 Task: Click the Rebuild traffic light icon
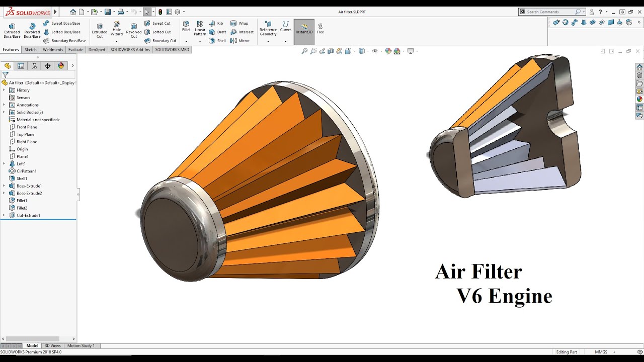point(160,12)
